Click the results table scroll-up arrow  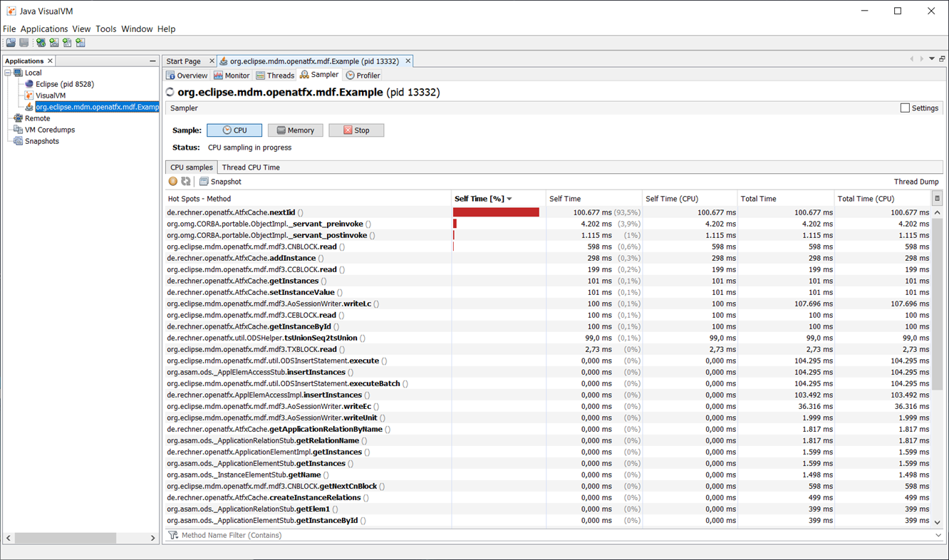[x=938, y=212]
